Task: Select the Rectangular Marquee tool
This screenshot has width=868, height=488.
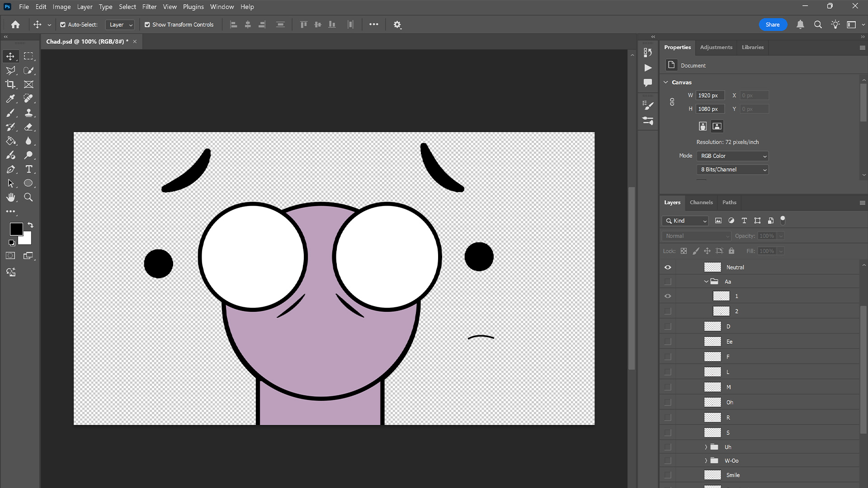Action: pos(28,56)
